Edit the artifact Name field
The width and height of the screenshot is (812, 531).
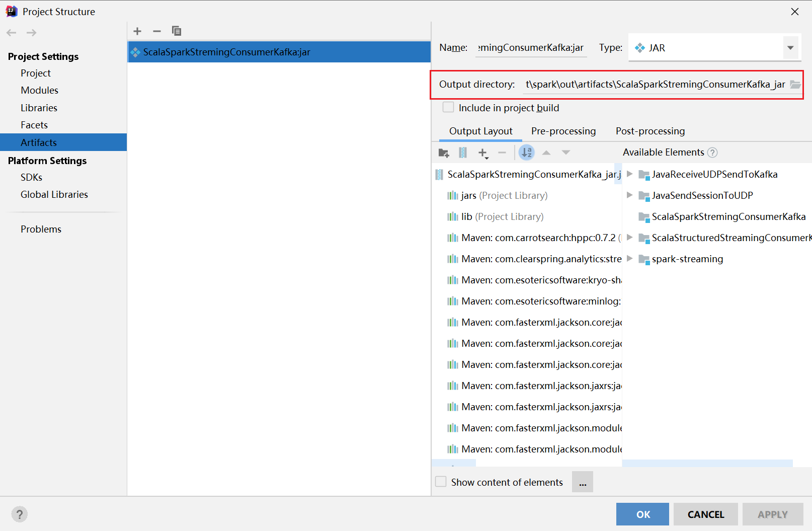[531, 48]
